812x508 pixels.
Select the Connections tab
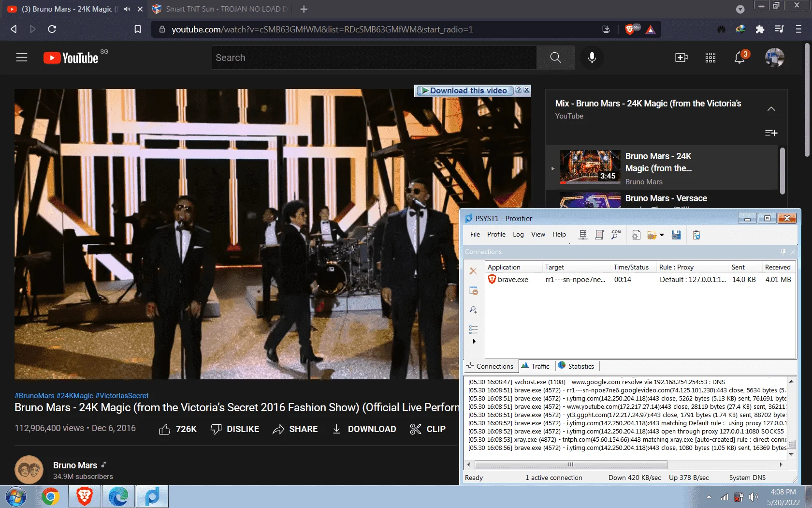(490, 366)
